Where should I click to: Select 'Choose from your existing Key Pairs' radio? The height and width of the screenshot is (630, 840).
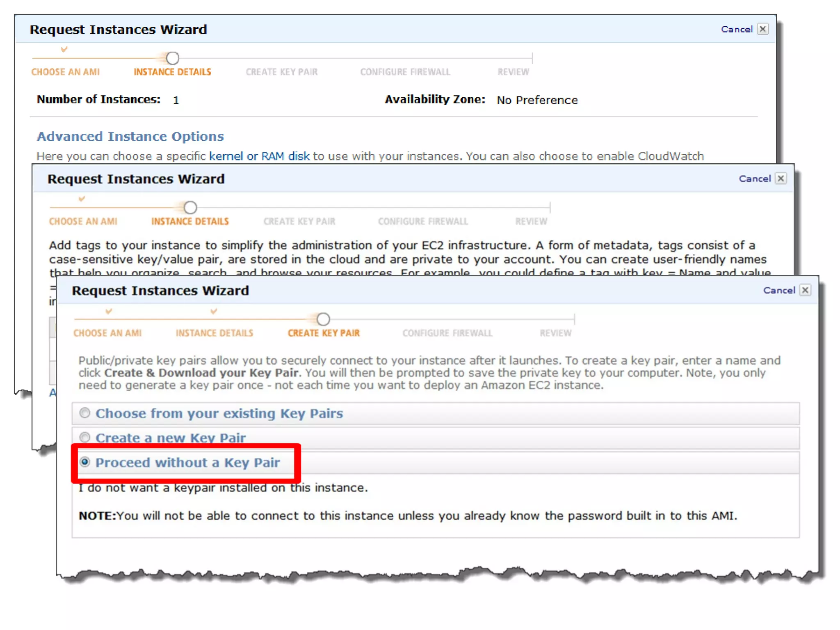click(x=85, y=413)
